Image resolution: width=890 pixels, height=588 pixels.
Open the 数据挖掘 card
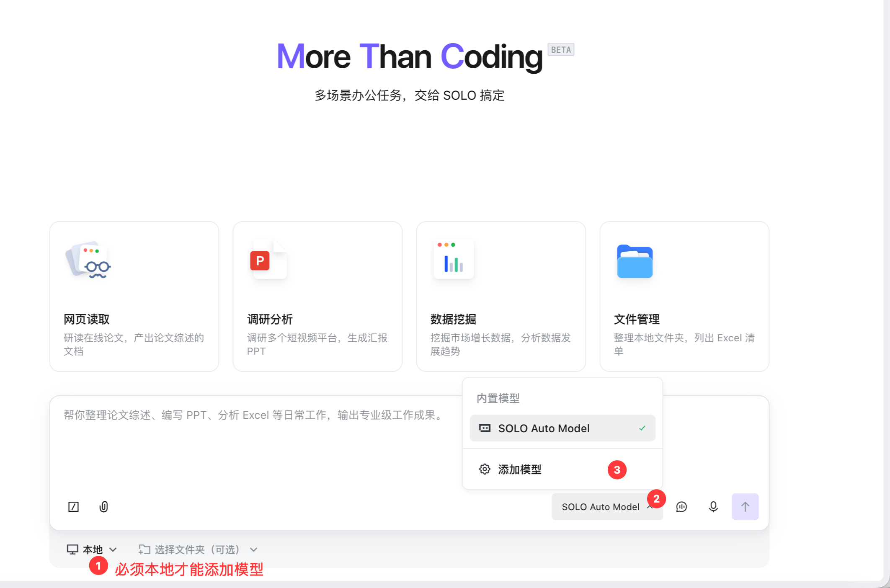pyautogui.click(x=501, y=297)
